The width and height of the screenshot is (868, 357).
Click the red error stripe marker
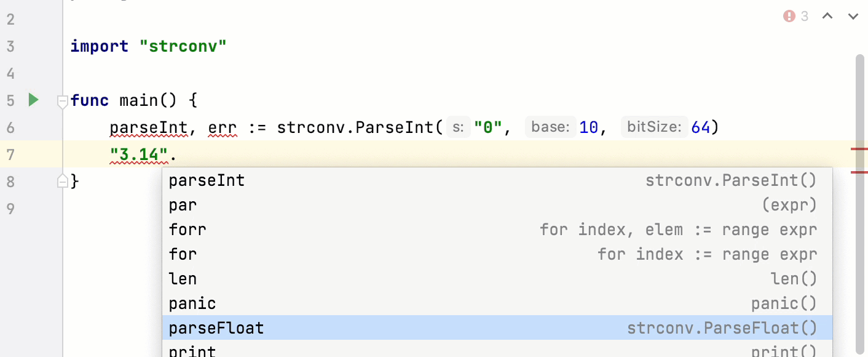[x=859, y=150]
